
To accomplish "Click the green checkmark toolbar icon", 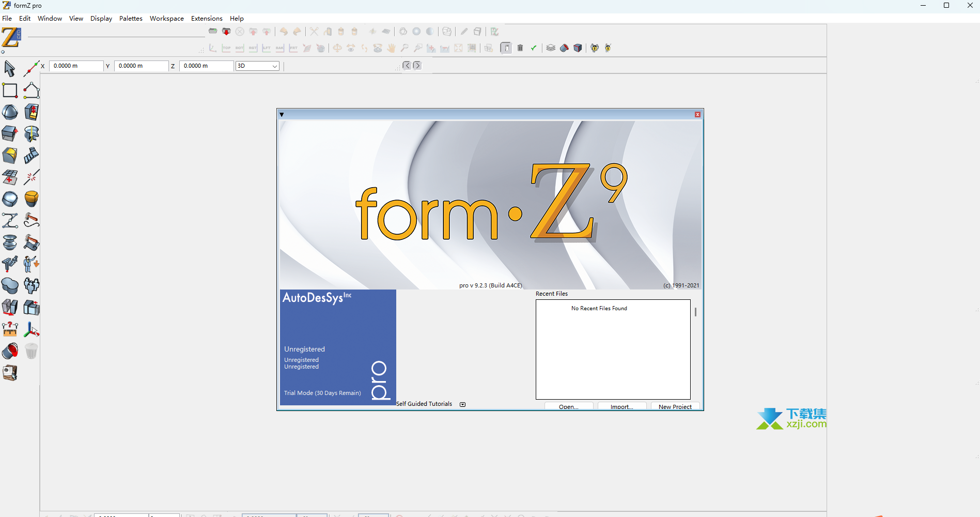I will coord(534,48).
